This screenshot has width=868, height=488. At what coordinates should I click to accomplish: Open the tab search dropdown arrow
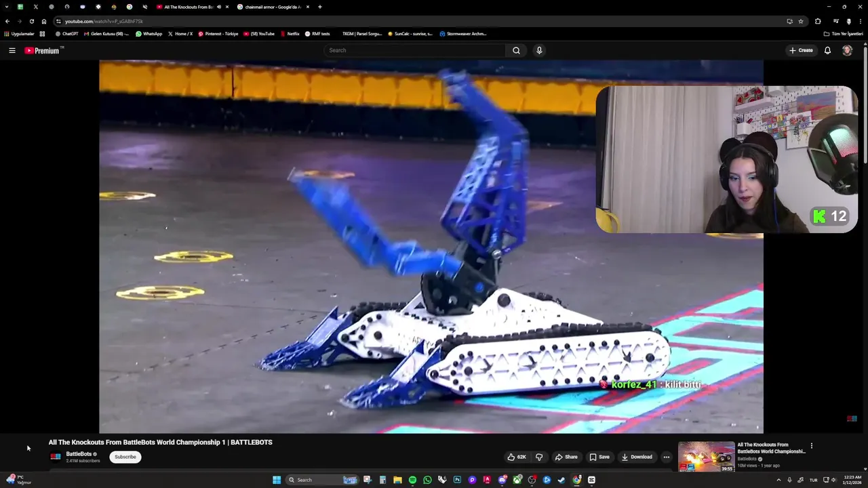(x=6, y=7)
